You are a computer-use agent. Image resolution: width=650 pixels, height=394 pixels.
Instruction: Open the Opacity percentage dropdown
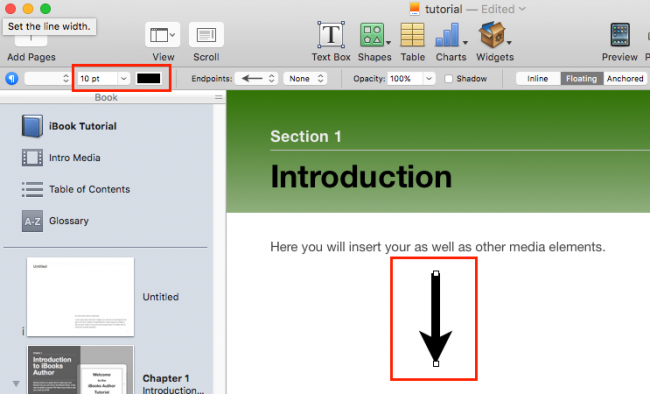(x=429, y=78)
